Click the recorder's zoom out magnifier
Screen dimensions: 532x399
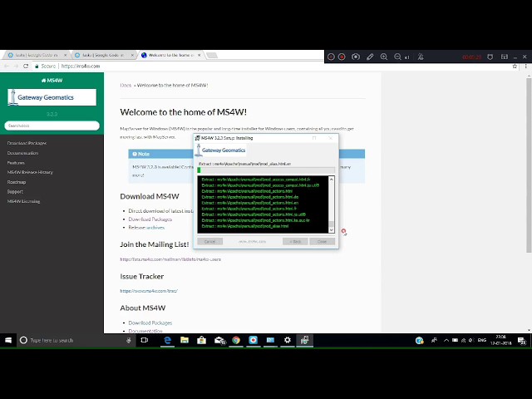click(397, 57)
